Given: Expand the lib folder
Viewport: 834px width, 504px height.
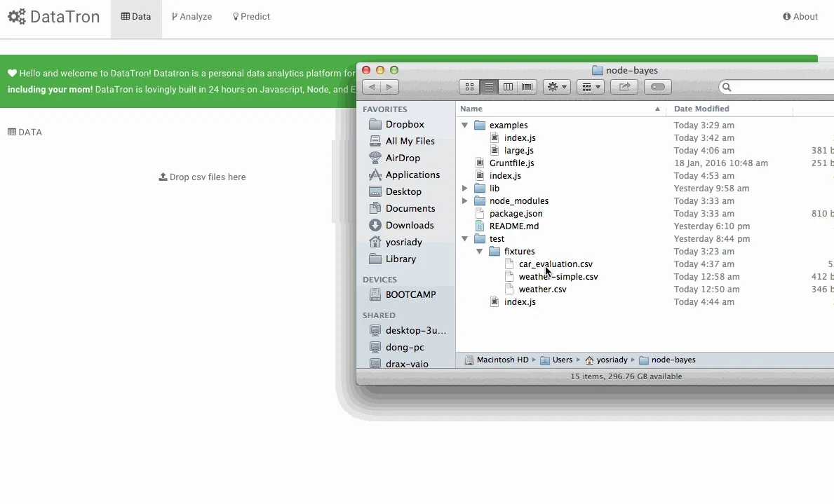Looking at the screenshot, I should (x=464, y=188).
